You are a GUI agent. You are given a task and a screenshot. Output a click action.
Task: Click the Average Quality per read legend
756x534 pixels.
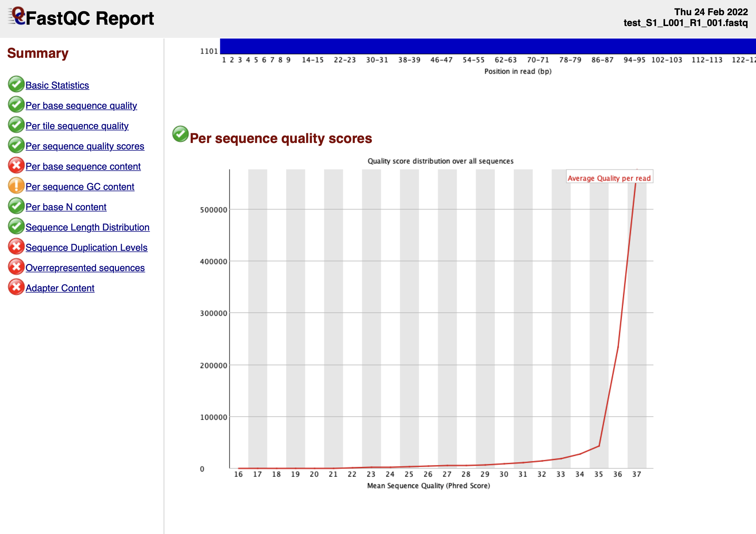(609, 178)
